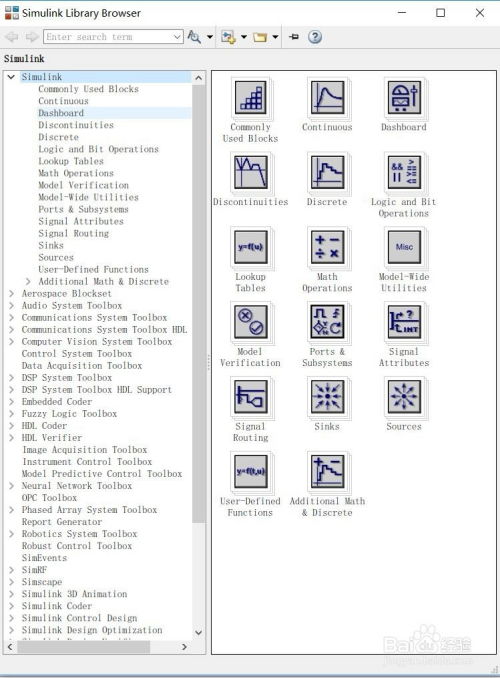The width and height of the screenshot is (500, 678).
Task: Open the search options dropdown arrow
Action: pyautogui.click(x=210, y=37)
